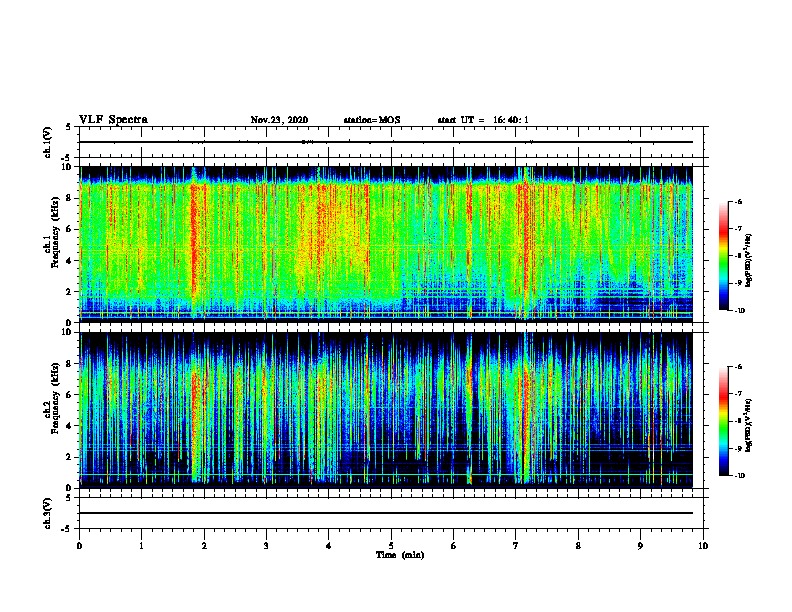Image resolution: width=792 pixels, height=612 pixels.
Task: Click the "4" kHz tick of ch.1 frequency axis
Action: (x=70, y=261)
